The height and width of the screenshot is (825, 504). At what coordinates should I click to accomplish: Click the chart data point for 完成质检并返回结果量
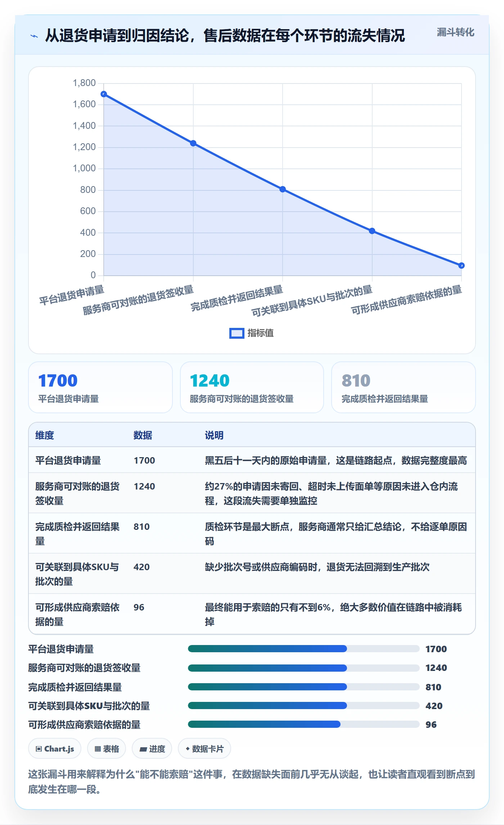pos(283,189)
